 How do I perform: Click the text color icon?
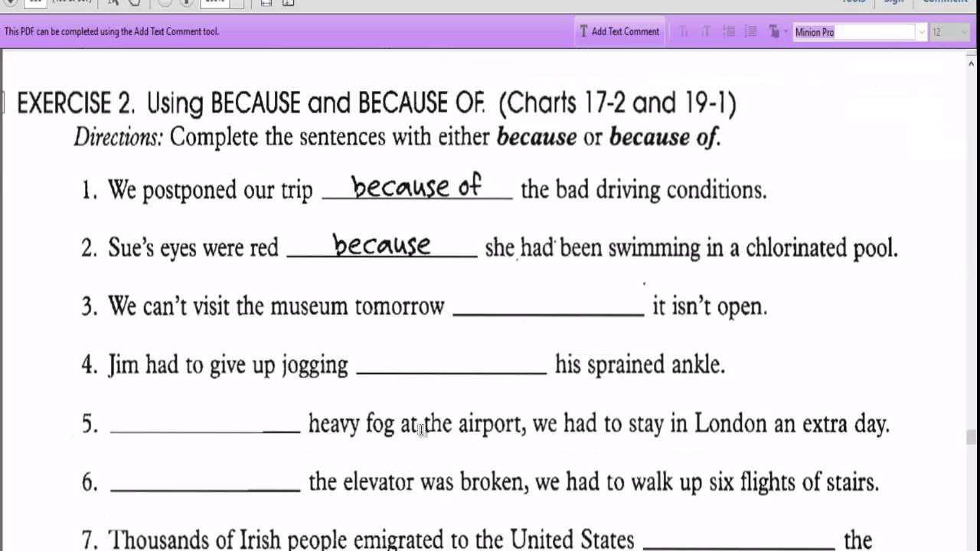tap(773, 31)
